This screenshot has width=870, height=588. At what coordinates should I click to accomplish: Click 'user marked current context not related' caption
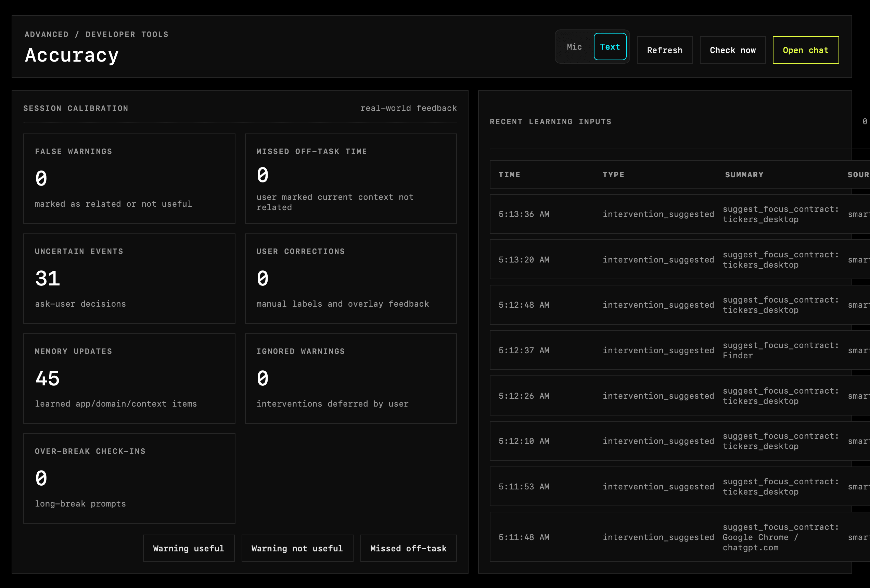click(335, 202)
